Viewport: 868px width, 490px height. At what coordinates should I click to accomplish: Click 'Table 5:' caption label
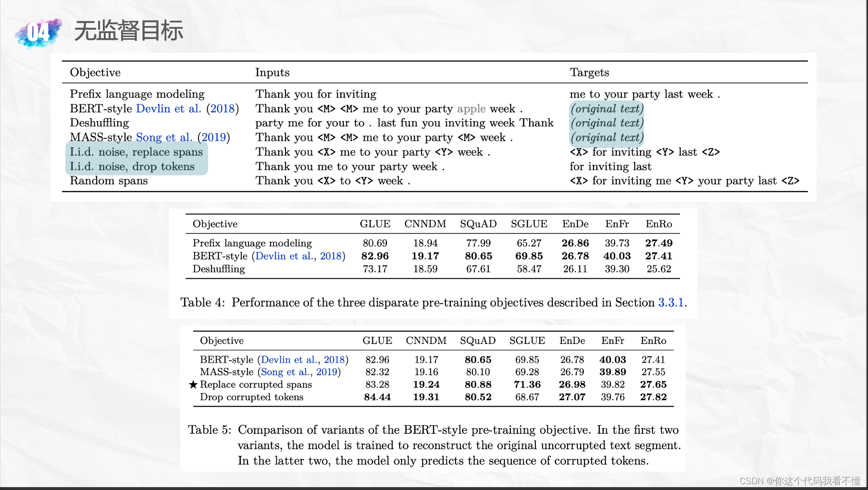(210, 429)
